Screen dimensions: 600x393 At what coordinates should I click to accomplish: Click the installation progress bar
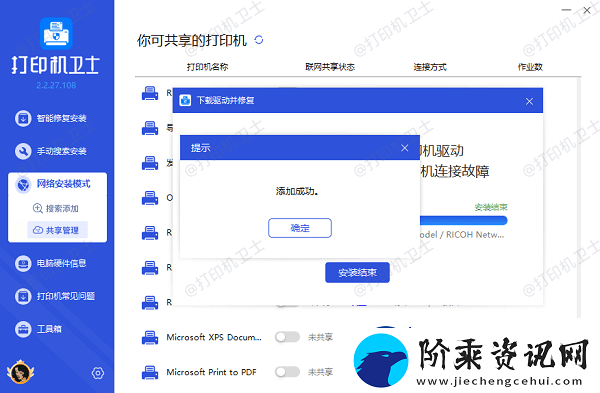click(x=463, y=220)
